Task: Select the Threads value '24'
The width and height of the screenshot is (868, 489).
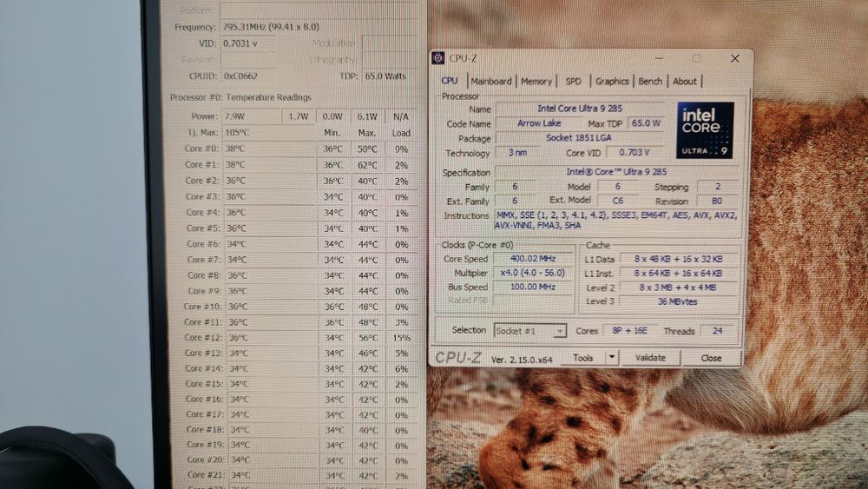Action: click(x=718, y=331)
